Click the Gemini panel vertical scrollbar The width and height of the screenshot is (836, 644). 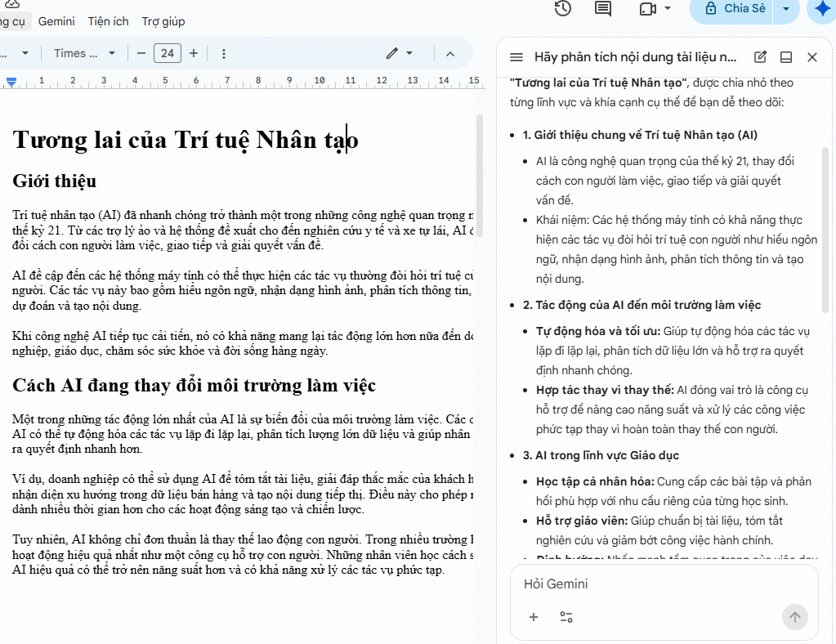point(825,229)
